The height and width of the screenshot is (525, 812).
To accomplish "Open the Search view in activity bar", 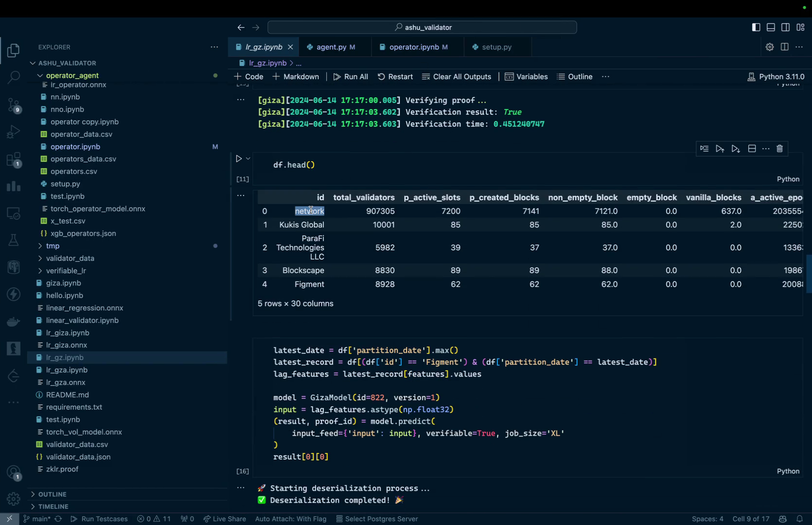I will coord(14,77).
